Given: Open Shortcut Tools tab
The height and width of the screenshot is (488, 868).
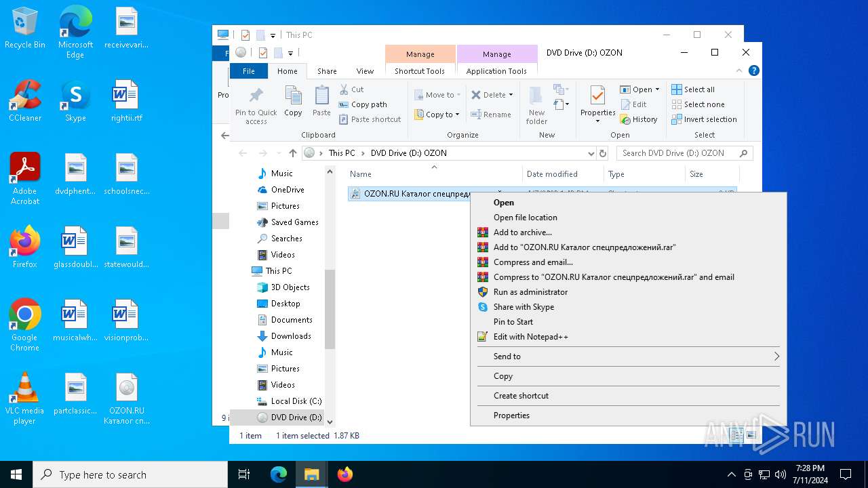Looking at the screenshot, I should 420,71.
